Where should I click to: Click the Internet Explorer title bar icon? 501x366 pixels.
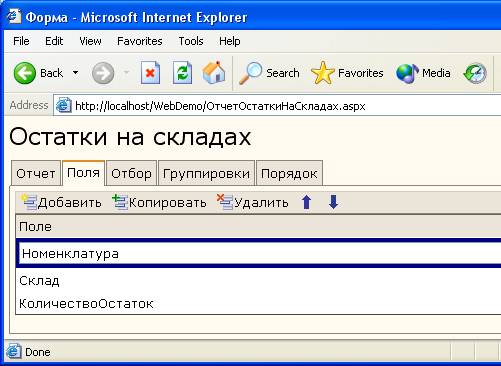tap(14, 16)
